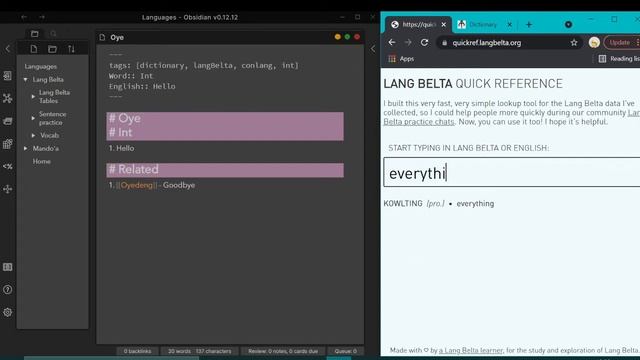Click 'Review: 0 notes, 0 cards due' status
This screenshot has width=640, height=360.
(x=283, y=351)
